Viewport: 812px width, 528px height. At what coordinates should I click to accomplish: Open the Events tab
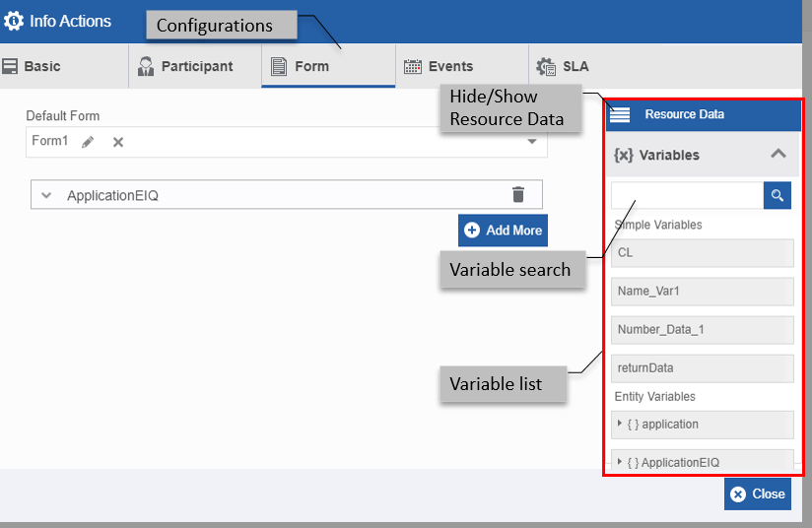[x=462, y=66]
